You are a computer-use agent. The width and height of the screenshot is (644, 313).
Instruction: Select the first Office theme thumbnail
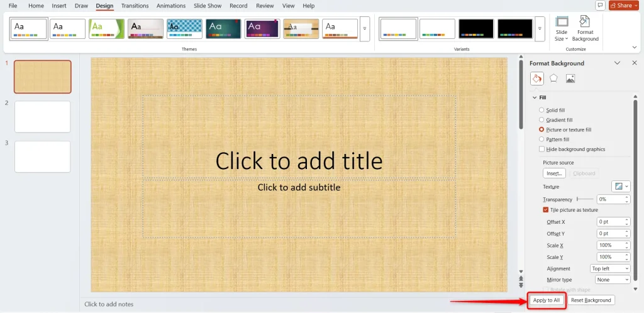(x=29, y=29)
